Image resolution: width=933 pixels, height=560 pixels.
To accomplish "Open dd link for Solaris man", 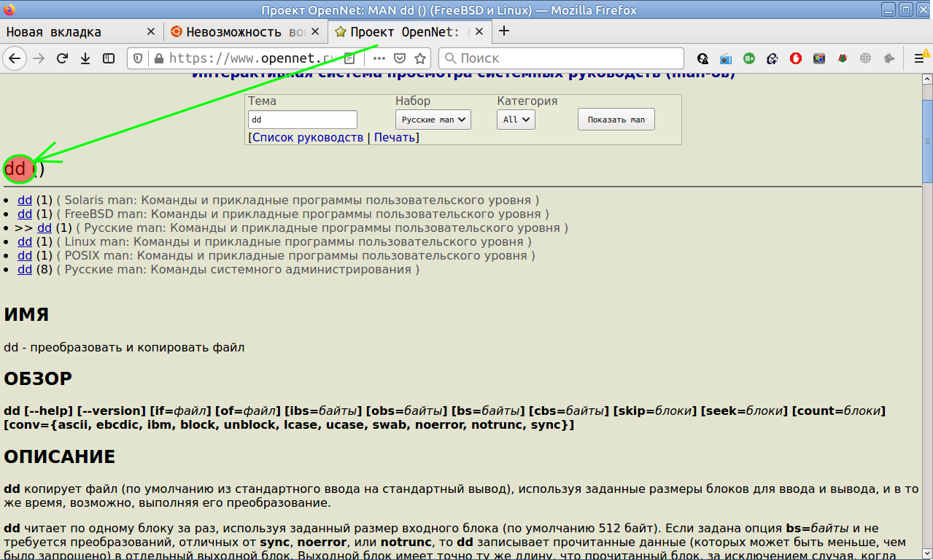I will 25,200.
